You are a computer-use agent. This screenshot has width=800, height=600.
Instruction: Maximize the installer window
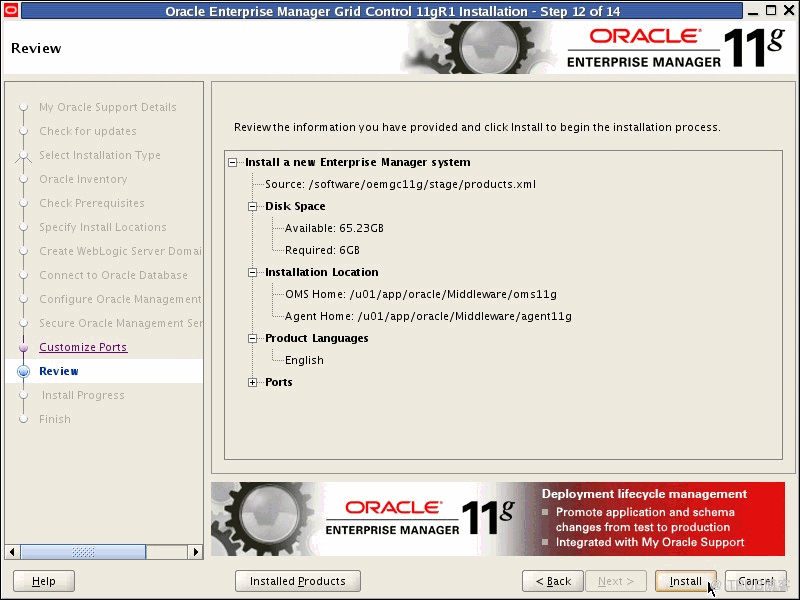point(771,11)
